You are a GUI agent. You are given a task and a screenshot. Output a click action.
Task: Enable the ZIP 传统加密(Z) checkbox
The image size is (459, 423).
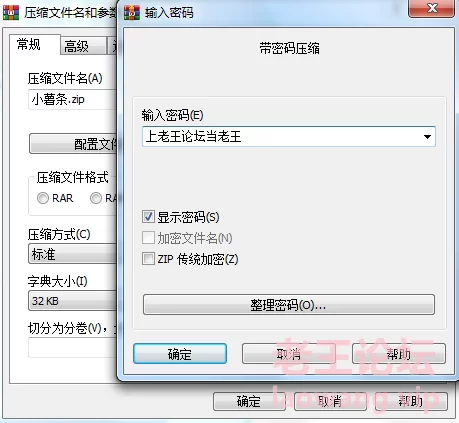point(148,259)
